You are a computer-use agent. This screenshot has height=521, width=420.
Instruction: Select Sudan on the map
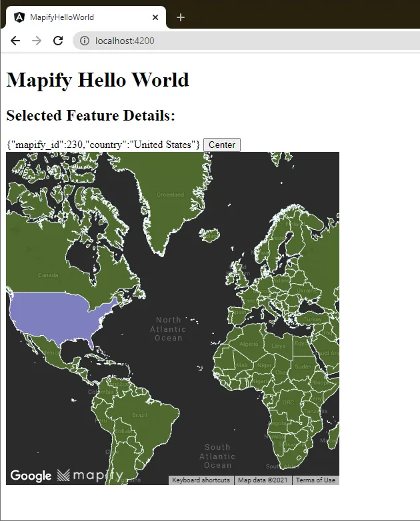coord(303,366)
